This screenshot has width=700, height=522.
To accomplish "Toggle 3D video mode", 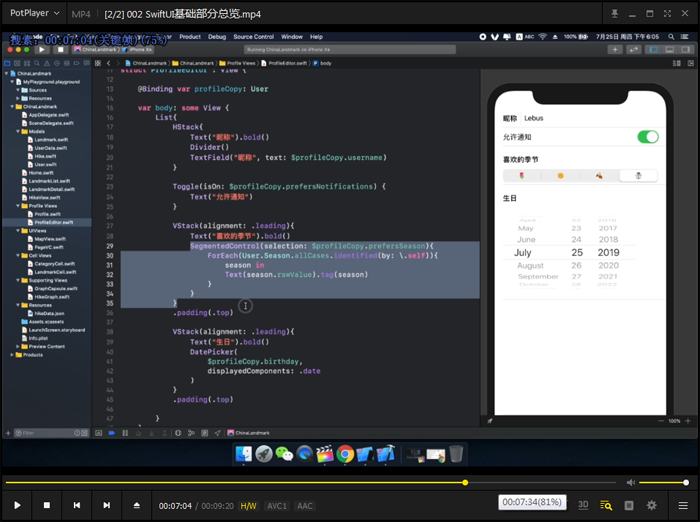I will pyautogui.click(x=583, y=506).
